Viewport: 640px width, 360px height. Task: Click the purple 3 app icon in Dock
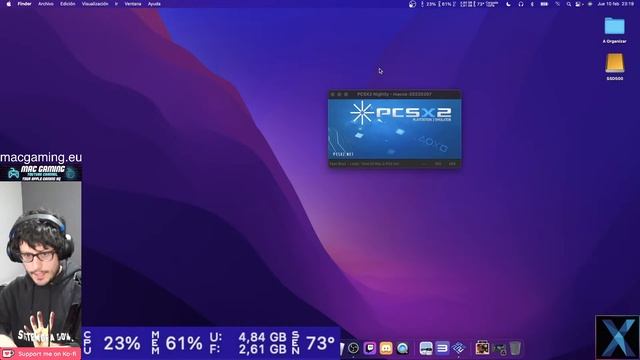(x=442, y=348)
